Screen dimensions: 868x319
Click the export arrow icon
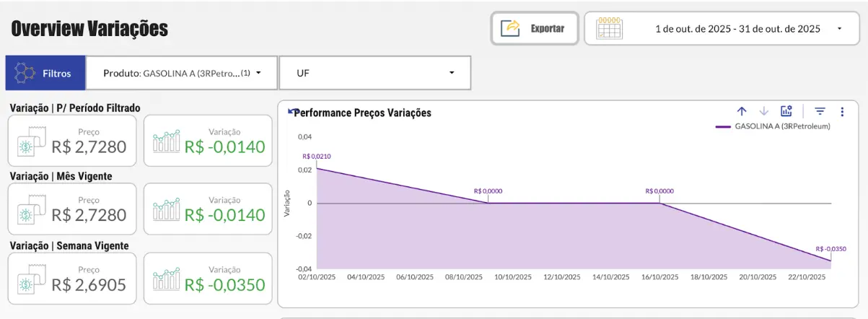click(x=511, y=29)
